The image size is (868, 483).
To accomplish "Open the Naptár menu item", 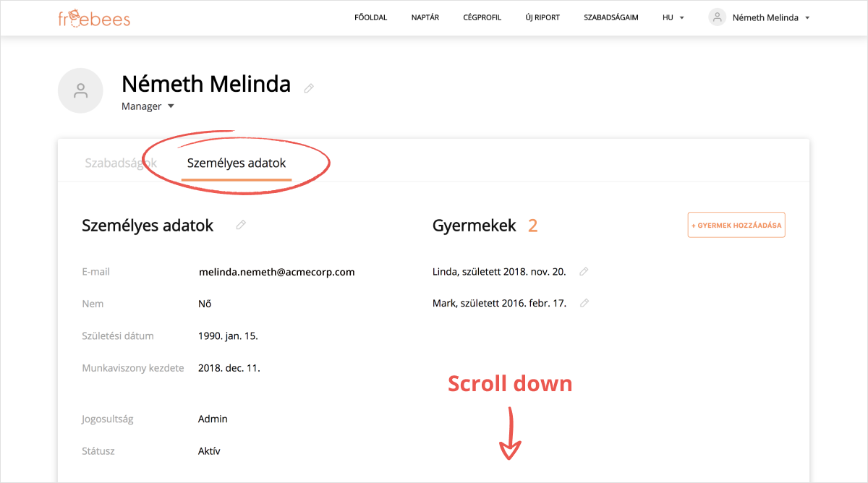I will click(425, 17).
